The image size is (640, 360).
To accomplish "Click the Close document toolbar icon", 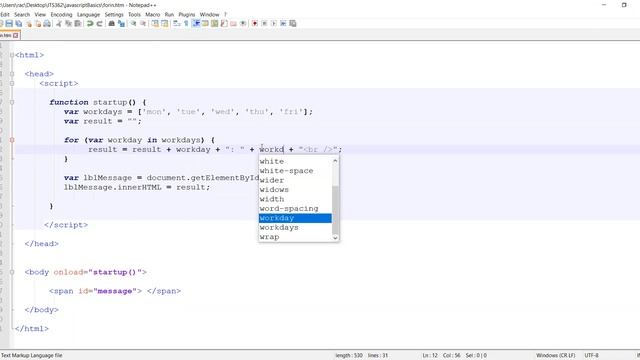I will pyautogui.click(x=29, y=24).
